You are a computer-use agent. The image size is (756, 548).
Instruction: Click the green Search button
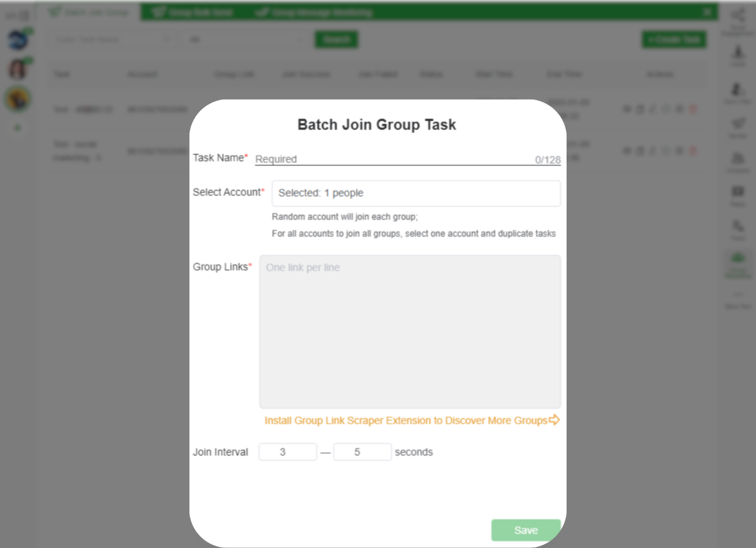(337, 39)
